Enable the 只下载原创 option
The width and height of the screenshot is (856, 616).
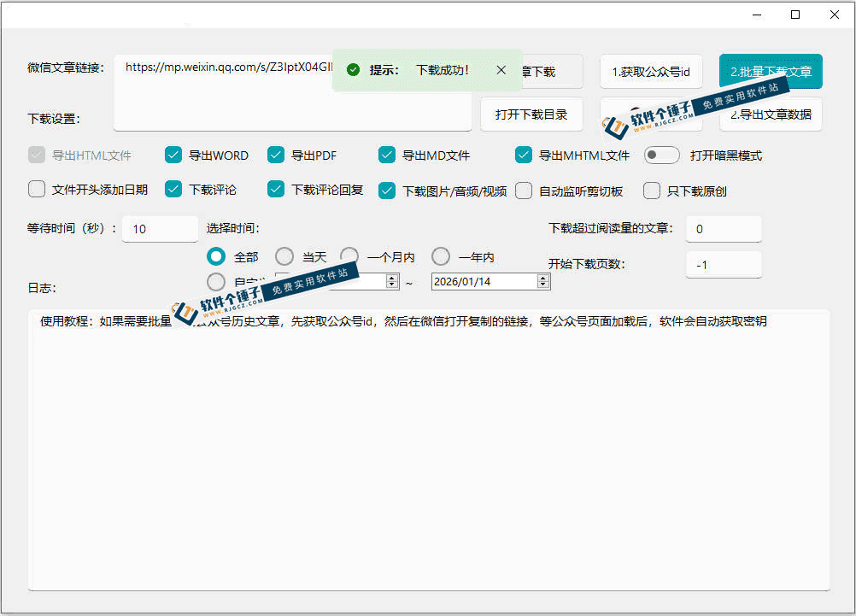click(652, 190)
